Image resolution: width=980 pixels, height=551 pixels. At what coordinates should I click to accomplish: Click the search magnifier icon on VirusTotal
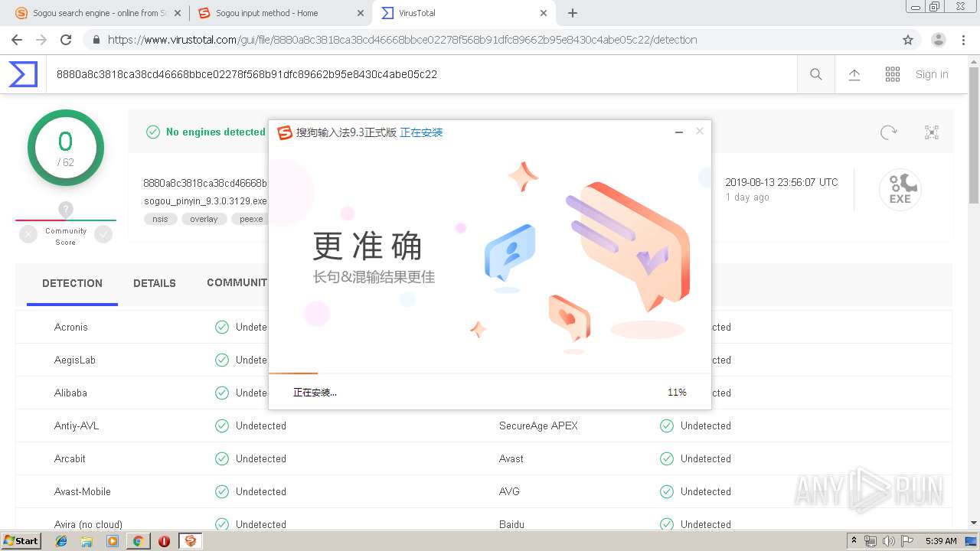[x=816, y=74]
